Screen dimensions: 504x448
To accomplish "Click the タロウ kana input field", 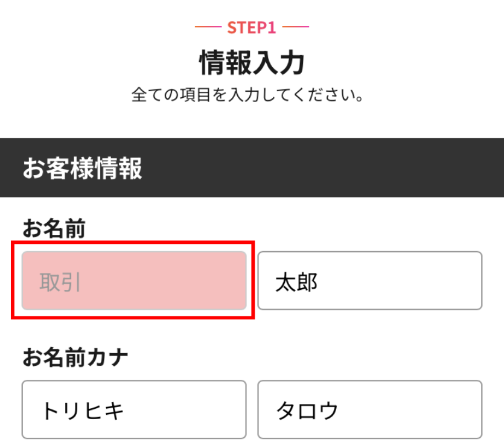I will pyautogui.click(x=369, y=409).
